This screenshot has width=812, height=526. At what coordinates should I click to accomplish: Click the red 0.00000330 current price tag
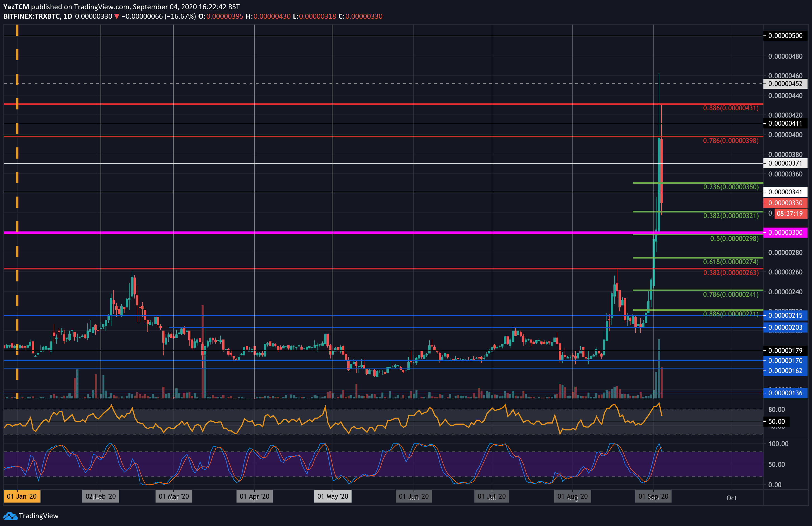pyautogui.click(x=785, y=203)
